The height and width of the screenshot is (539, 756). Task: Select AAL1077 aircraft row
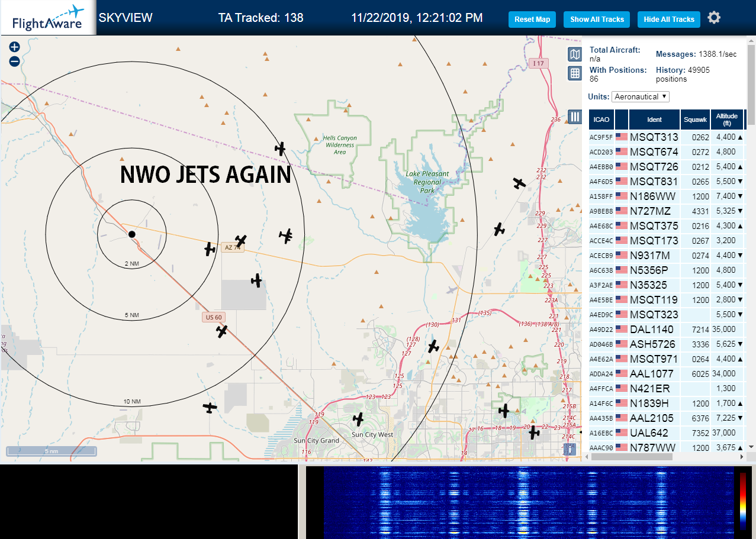click(x=666, y=374)
